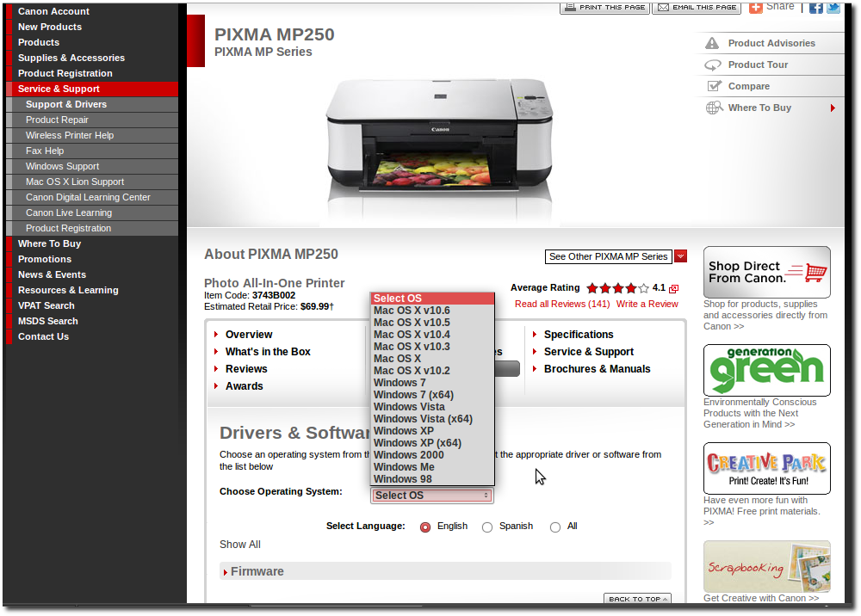The image size is (861, 616).
Task: Click the Compare checkmark icon
Action: point(715,86)
